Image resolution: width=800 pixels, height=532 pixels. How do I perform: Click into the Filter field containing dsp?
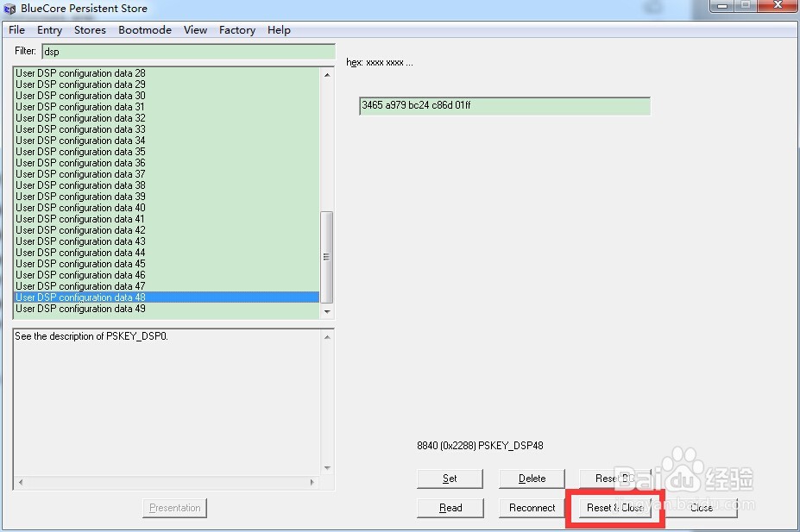point(188,52)
